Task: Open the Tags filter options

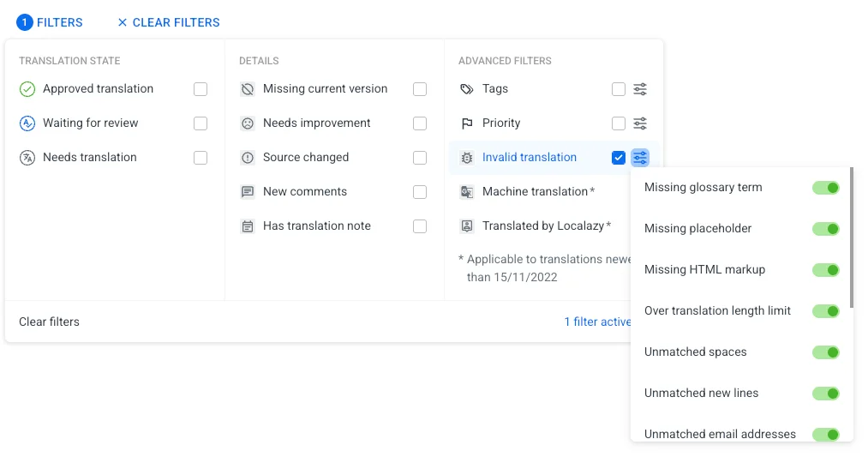Action: (x=640, y=89)
